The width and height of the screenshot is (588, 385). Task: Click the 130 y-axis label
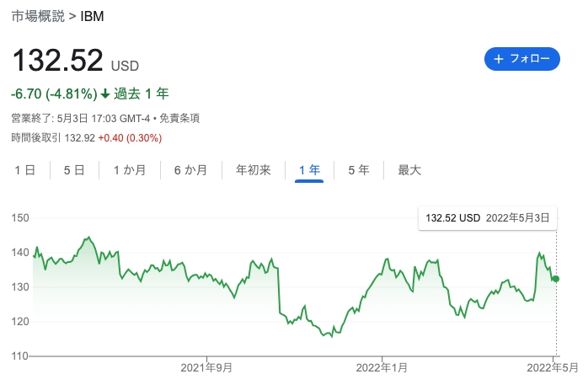pyautogui.click(x=20, y=286)
